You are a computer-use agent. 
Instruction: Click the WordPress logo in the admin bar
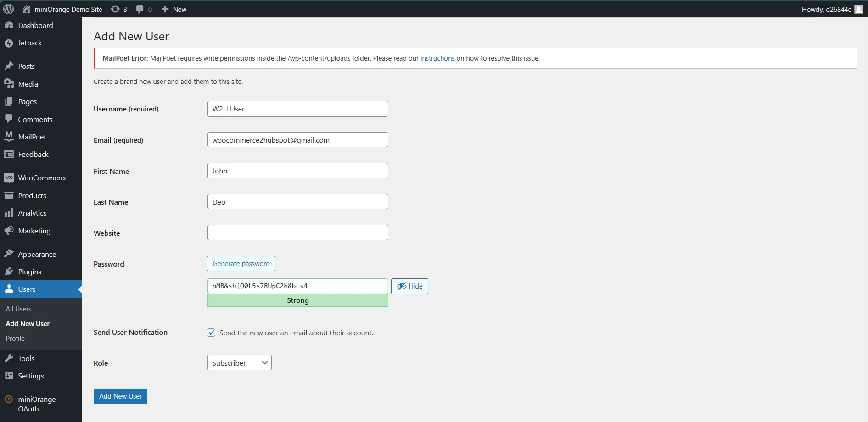(x=8, y=9)
